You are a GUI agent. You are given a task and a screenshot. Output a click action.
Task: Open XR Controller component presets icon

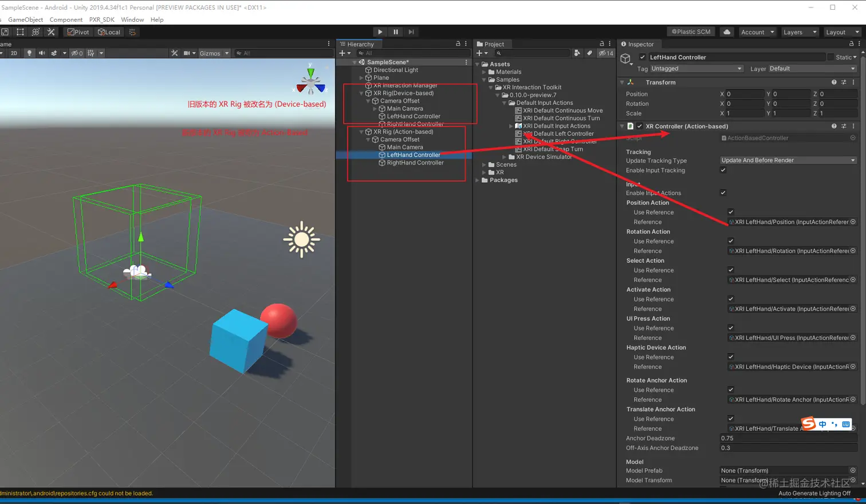[844, 126]
